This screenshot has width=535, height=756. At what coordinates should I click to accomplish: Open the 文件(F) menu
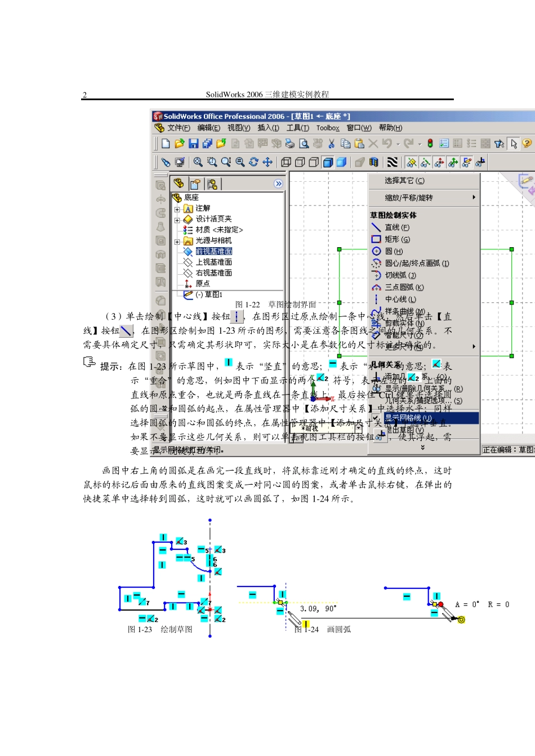(179, 128)
